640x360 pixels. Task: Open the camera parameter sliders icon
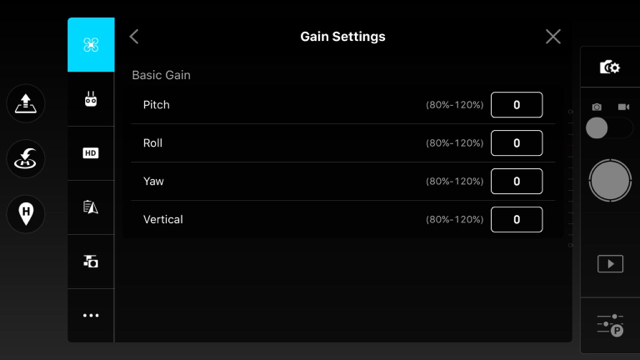pos(610,325)
